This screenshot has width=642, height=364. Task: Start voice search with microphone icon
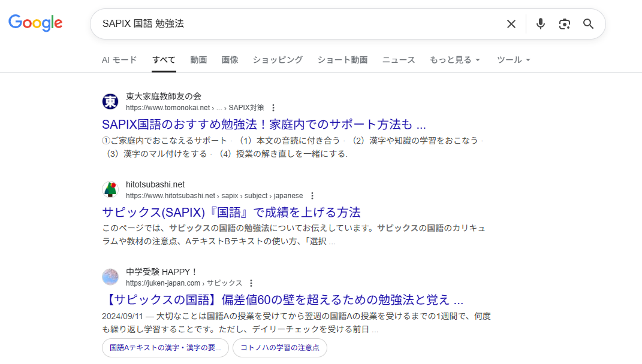540,24
